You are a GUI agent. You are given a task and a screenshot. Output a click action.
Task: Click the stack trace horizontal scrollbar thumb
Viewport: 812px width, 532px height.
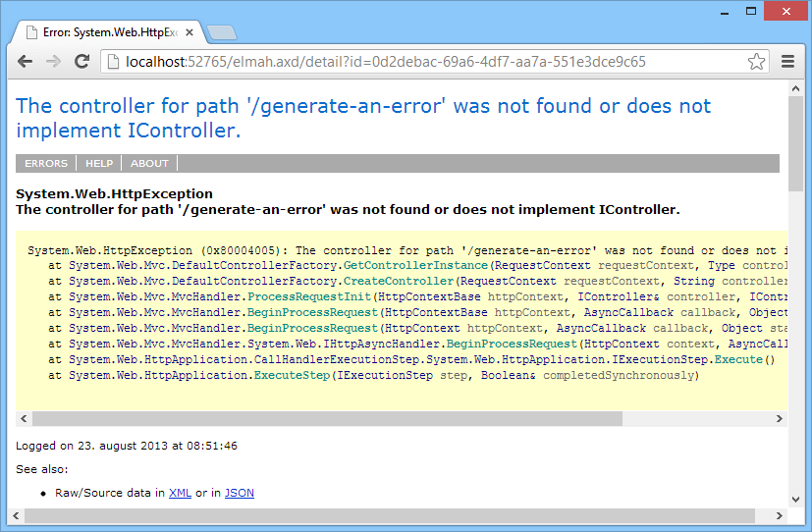327,419
